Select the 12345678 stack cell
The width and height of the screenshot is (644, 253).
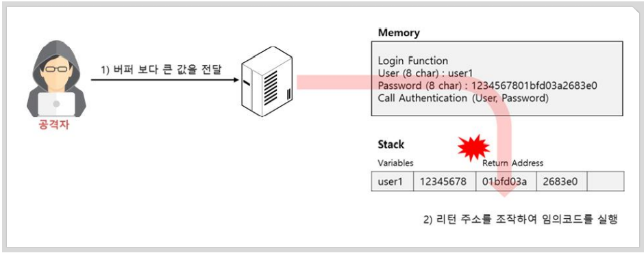tap(445, 181)
